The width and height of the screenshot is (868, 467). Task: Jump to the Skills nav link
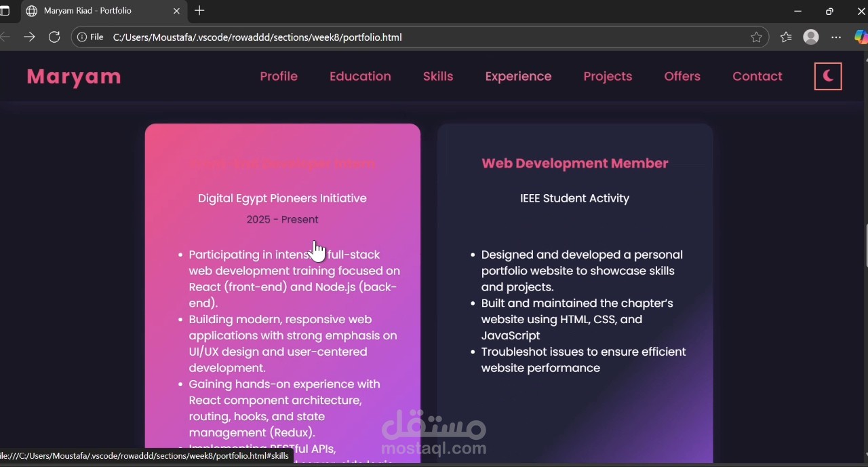coord(438,77)
